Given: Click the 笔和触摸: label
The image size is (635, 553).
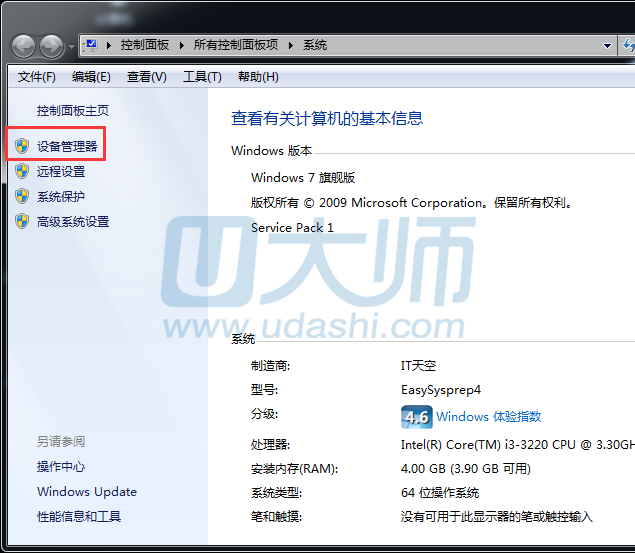Looking at the screenshot, I should coord(276,517).
